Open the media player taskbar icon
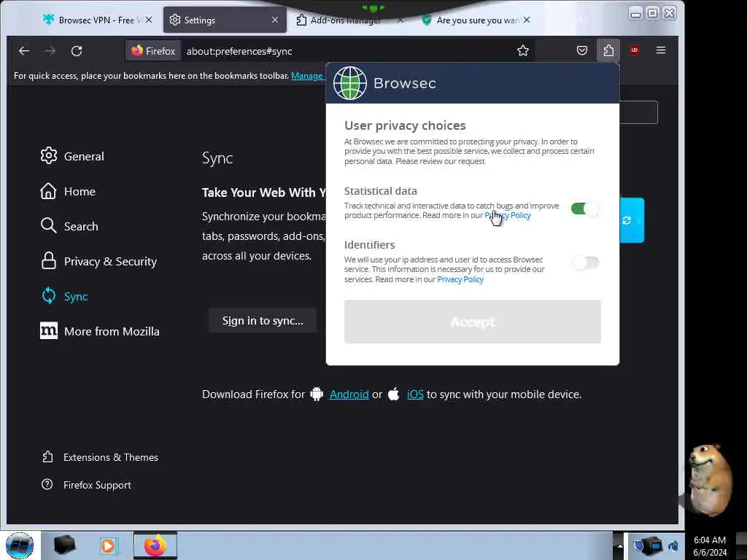 [x=108, y=545]
